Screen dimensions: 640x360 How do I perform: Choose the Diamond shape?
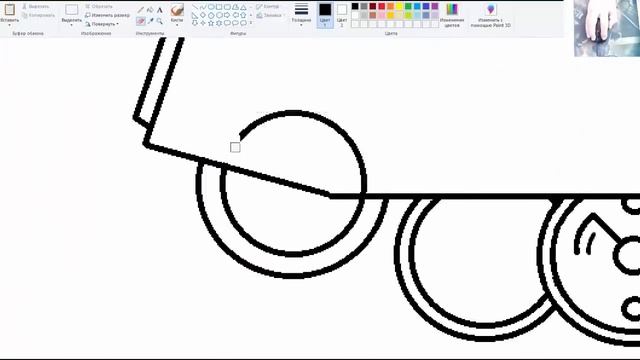(203, 15)
